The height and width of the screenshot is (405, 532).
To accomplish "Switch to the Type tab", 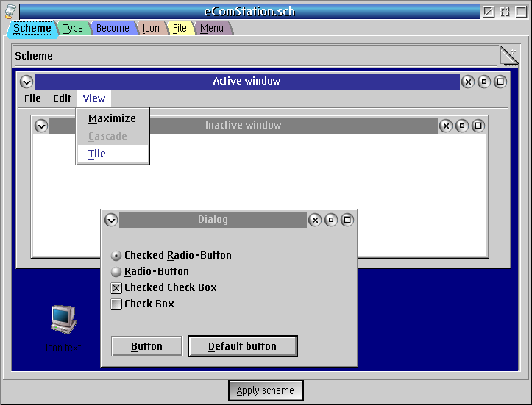I will (x=72, y=28).
